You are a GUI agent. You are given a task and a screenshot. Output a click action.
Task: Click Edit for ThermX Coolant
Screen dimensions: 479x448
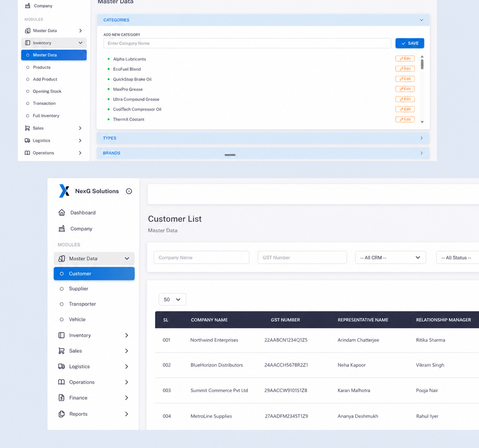(x=405, y=119)
